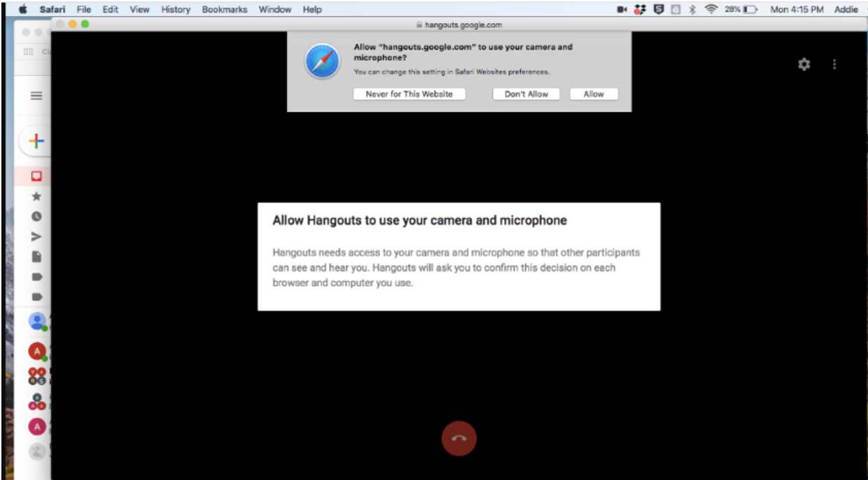Open the more options three-dot icon
This screenshot has width=868, height=480.
click(x=834, y=64)
